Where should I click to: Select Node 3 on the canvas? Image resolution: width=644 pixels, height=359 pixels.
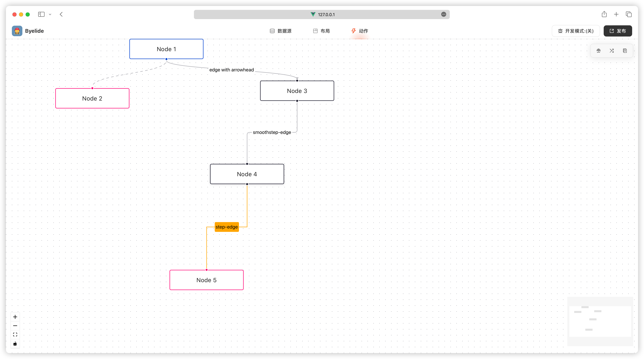297,91
